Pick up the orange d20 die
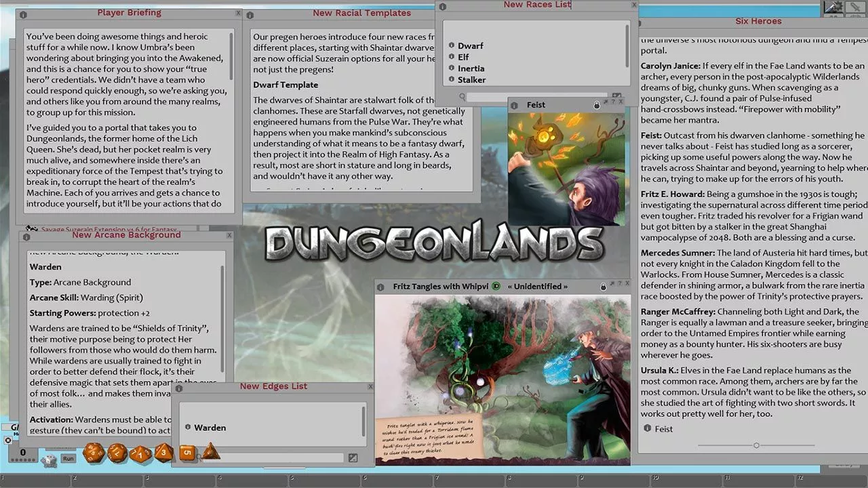The image size is (868, 488). 93,452
